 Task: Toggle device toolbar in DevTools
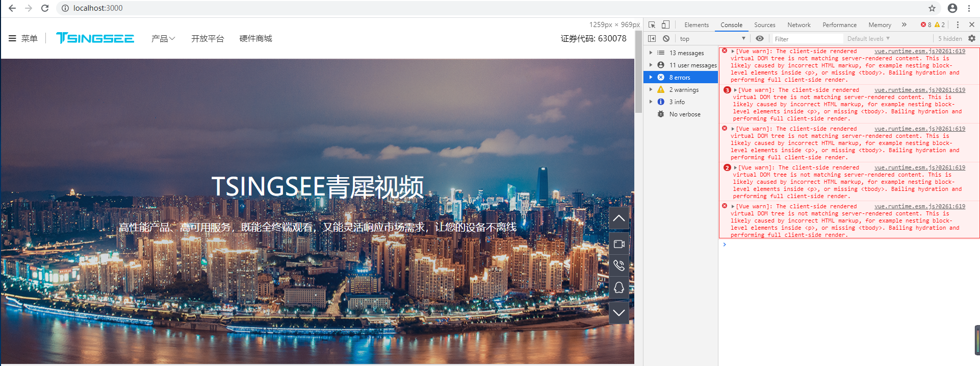tap(665, 25)
